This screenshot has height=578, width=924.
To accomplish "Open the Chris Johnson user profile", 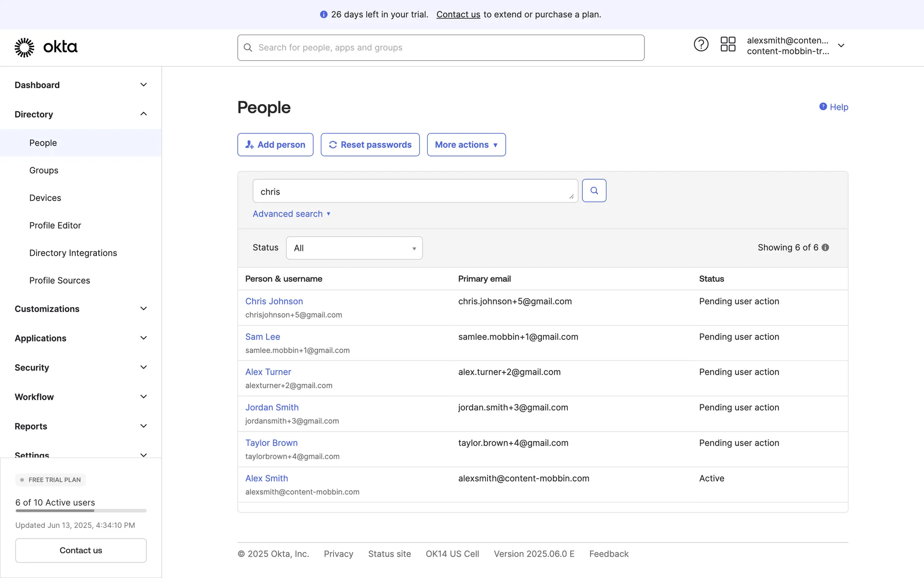I will (274, 302).
